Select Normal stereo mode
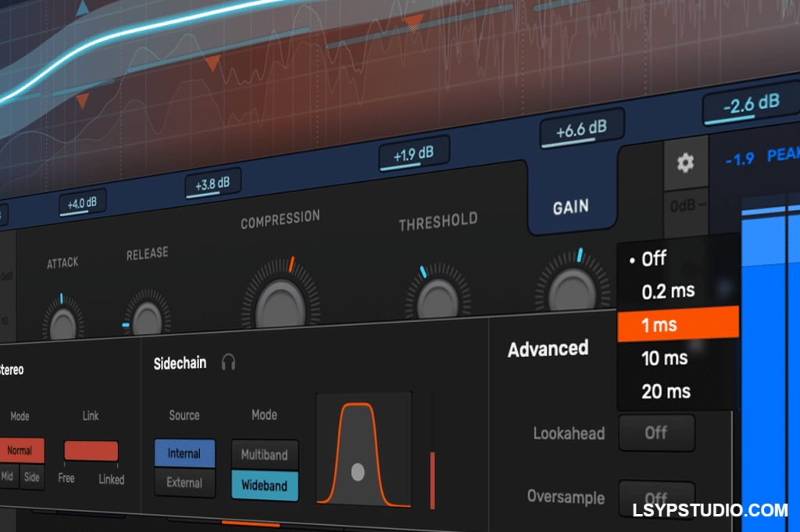The width and height of the screenshot is (800, 532). pos(21,450)
